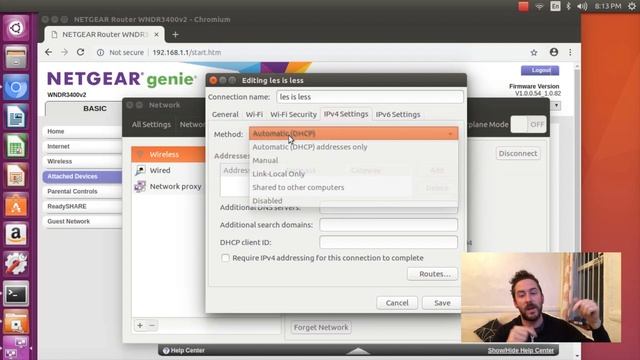Select Home in router sidebar

pos(82,131)
